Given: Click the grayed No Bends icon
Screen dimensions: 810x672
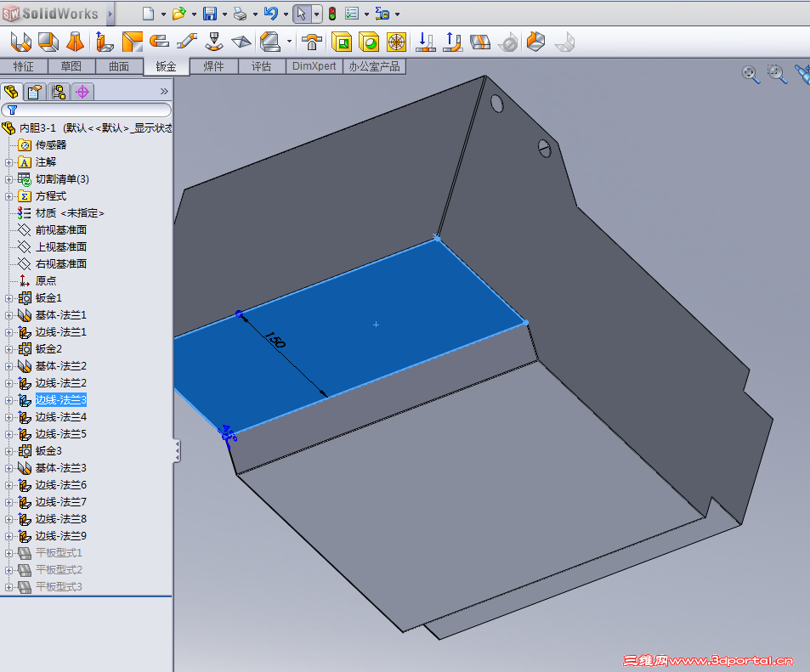Looking at the screenshot, I should coord(507,42).
